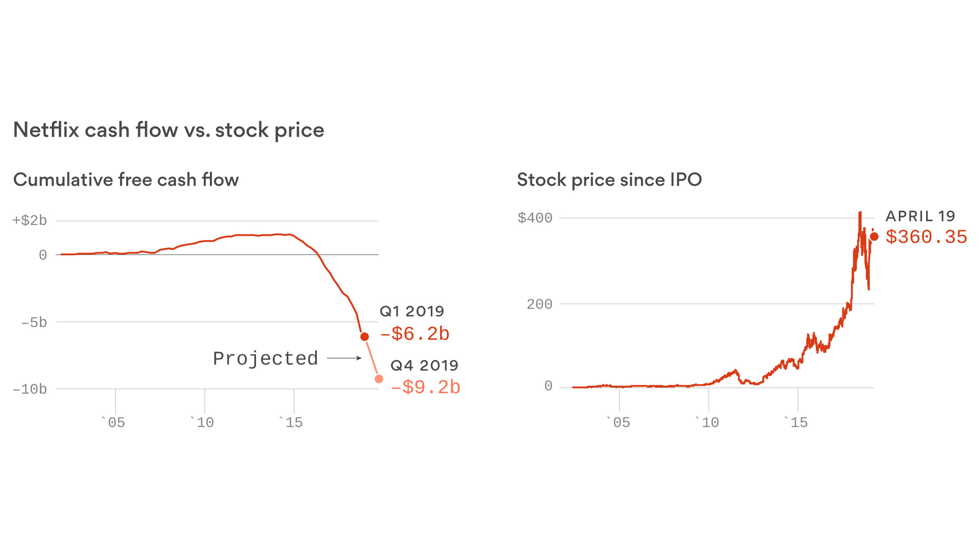
Task: Click the Q1 2019 text label
Action: click(412, 311)
